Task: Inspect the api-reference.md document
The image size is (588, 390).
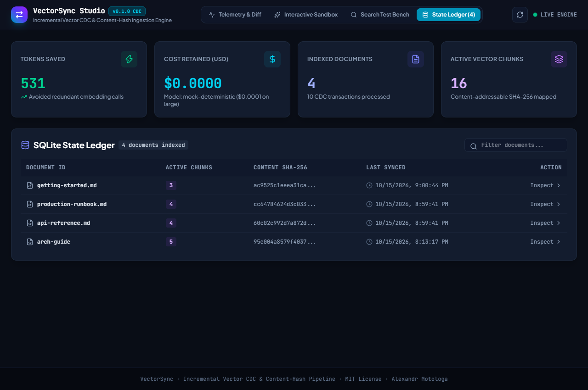Action: pos(545,223)
